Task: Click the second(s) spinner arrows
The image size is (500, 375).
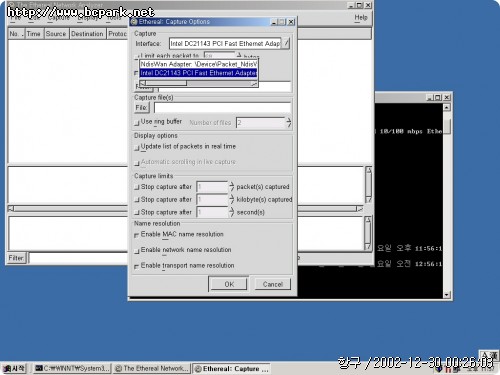Action: tap(232, 212)
